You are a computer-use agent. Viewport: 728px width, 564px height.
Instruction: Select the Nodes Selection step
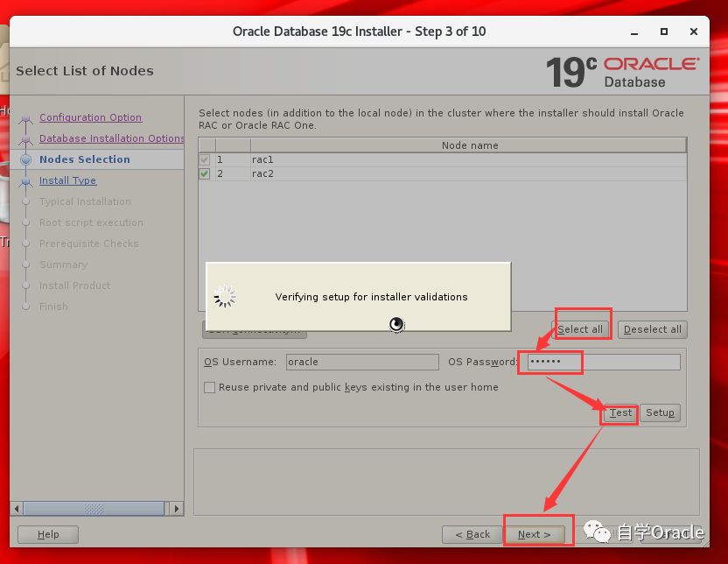tap(85, 159)
